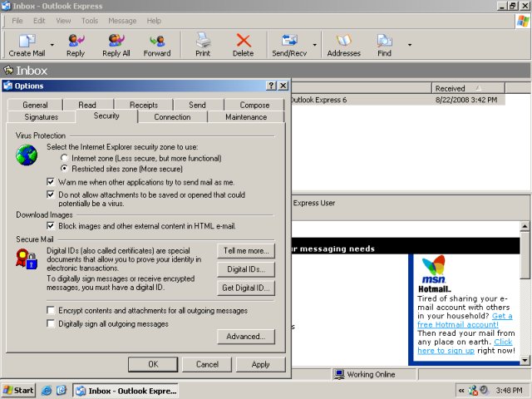Click the Create Mail toolbar icon
The width and height of the screenshot is (532, 399).
[27, 41]
